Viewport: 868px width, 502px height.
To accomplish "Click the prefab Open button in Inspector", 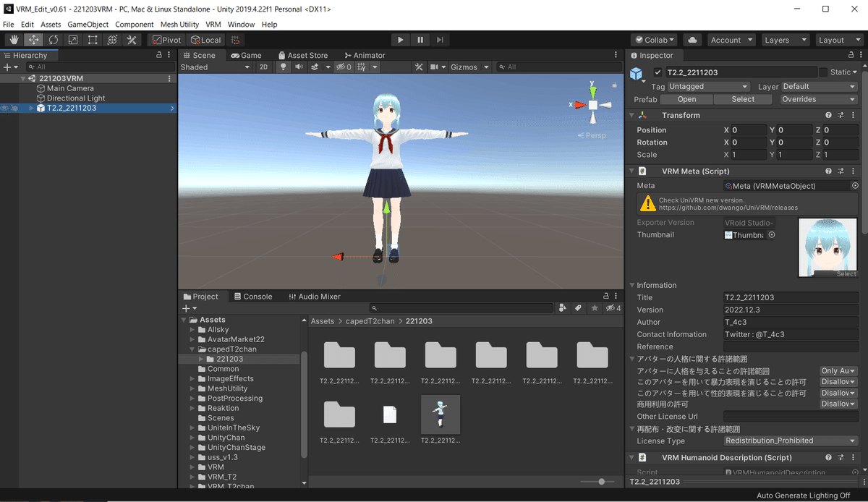I will point(686,99).
